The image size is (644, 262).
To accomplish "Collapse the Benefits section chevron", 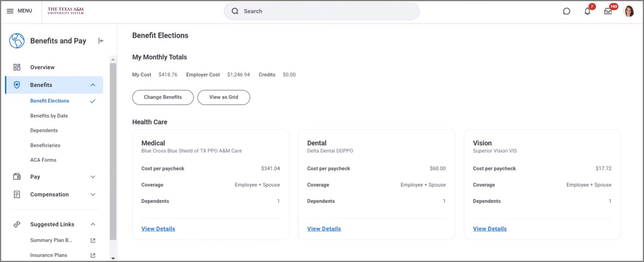I will coord(93,85).
